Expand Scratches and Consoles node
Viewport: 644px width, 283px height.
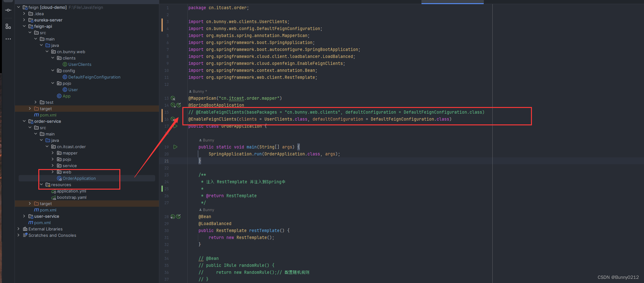[18, 235]
